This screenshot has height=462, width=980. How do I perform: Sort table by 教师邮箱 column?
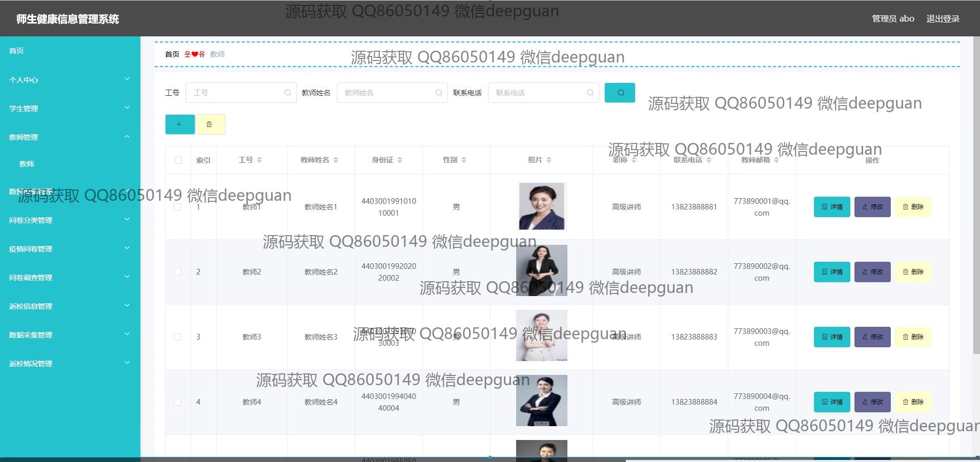[x=777, y=160]
